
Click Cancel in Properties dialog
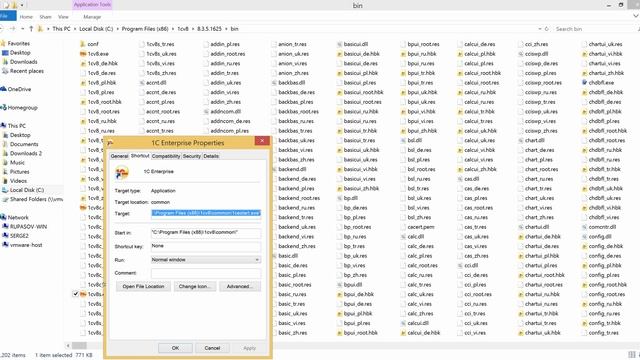click(x=212, y=348)
